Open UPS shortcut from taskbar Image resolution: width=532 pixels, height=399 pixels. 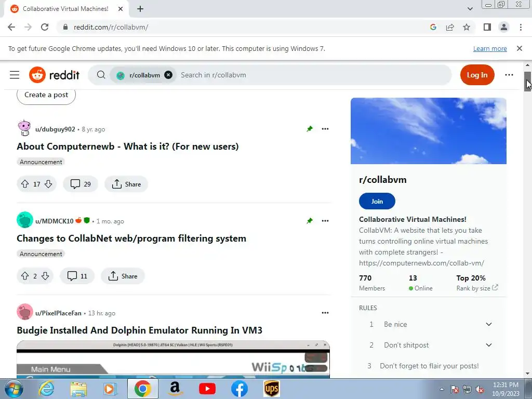[x=272, y=389]
